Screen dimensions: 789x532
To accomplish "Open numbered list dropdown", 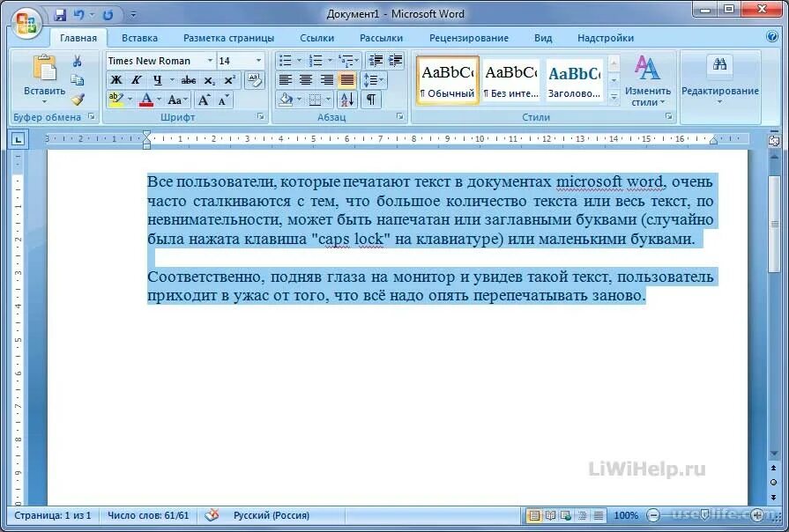I will pyautogui.click(x=330, y=61).
